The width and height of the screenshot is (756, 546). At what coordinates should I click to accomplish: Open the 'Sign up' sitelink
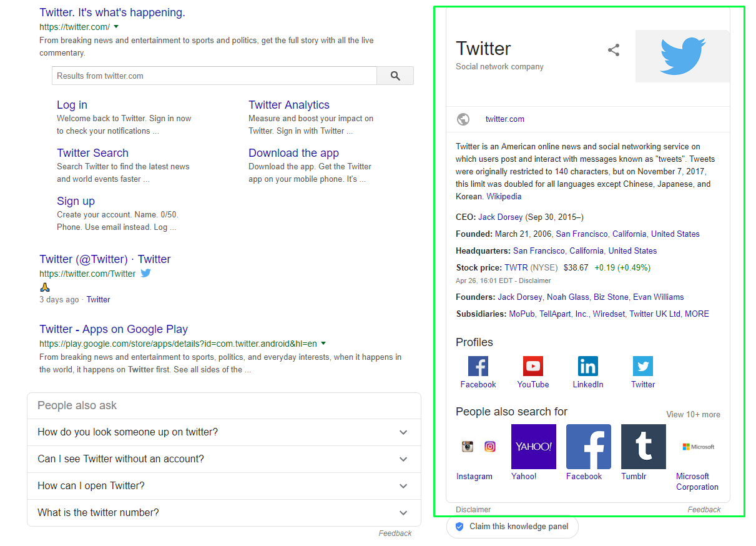[76, 201]
